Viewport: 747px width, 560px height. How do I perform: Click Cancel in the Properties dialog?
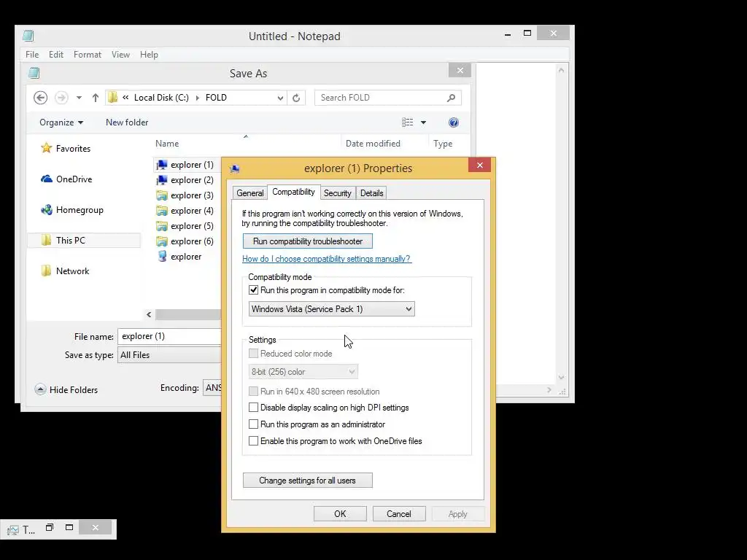tap(399, 514)
